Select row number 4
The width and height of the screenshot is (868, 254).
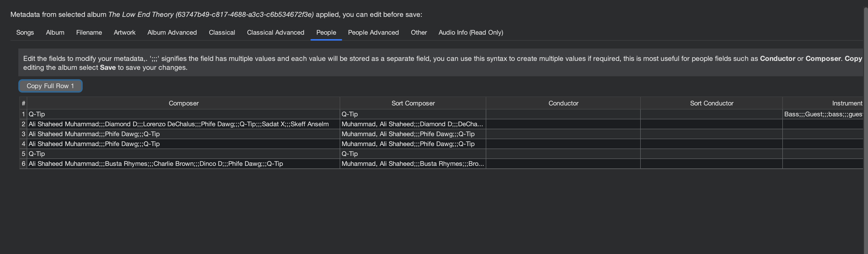coord(23,144)
